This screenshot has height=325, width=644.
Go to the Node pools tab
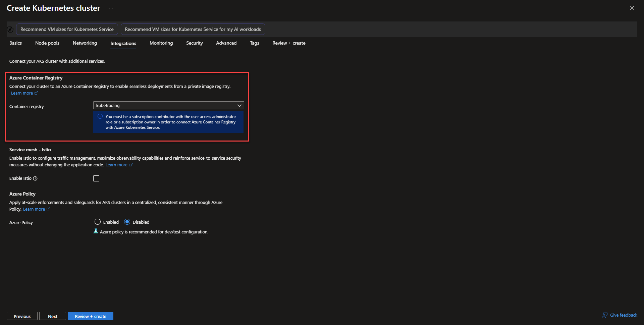pos(47,43)
